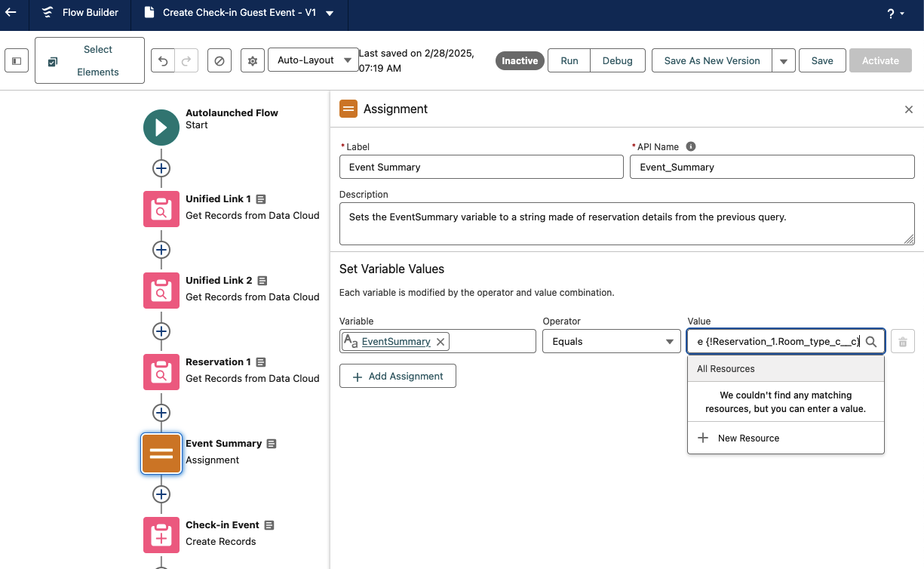This screenshot has width=924, height=569.
Task: Delete assignment row trash icon
Action: coord(903,342)
